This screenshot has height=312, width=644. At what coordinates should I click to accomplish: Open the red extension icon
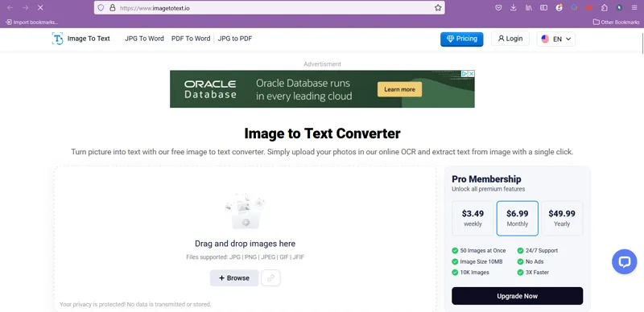point(589,7)
